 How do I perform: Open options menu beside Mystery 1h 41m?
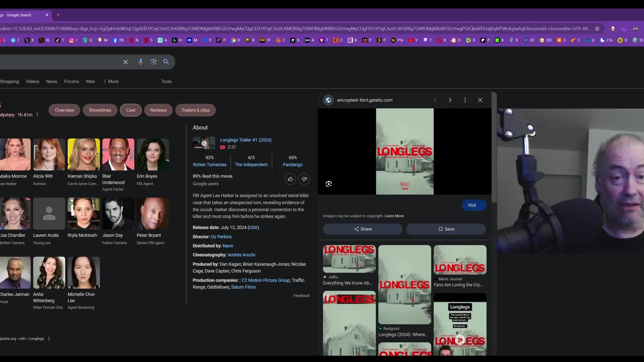tap(37, 115)
